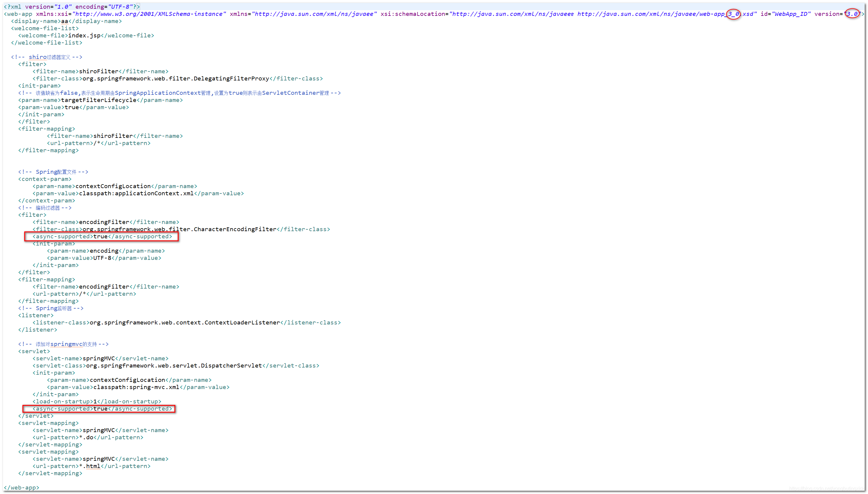Click the closing web-app tag
This screenshot has height=494, width=868.
click(x=21, y=487)
